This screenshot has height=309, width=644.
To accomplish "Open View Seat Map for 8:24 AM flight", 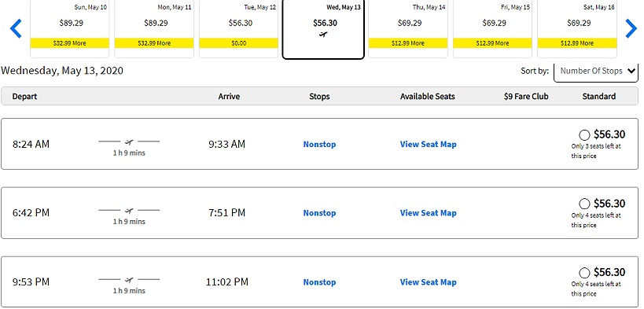I will (428, 144).
